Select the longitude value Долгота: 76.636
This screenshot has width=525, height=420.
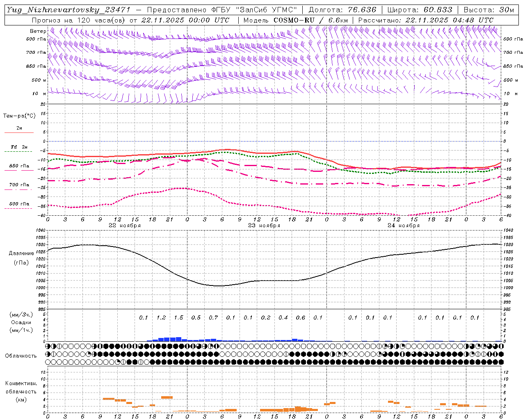click(342, 10)
